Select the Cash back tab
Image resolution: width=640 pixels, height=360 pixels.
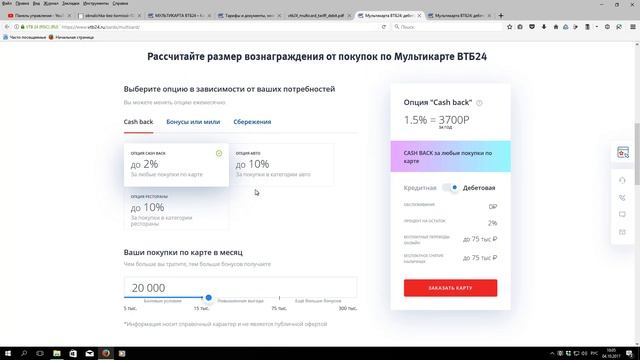138,122
